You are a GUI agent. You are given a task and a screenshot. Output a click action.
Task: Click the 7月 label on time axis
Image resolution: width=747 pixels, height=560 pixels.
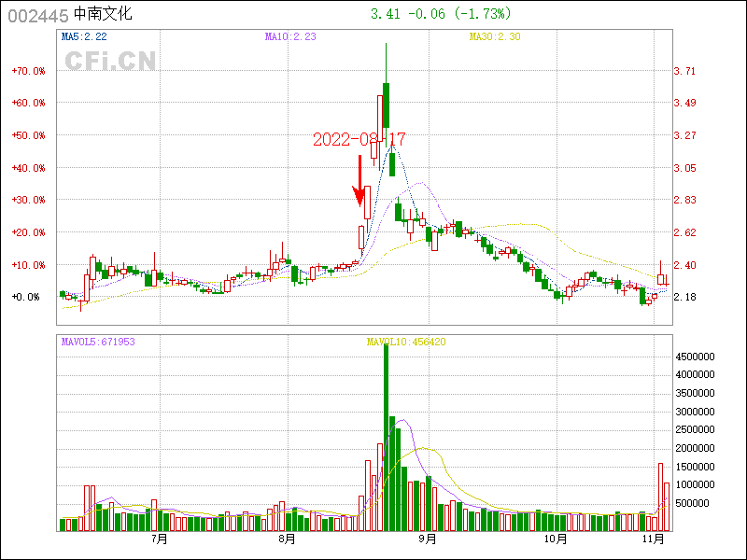click(159, 539)
